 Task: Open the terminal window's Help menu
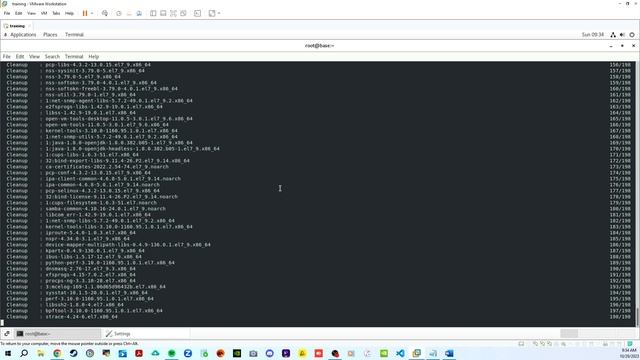point(93,56)
